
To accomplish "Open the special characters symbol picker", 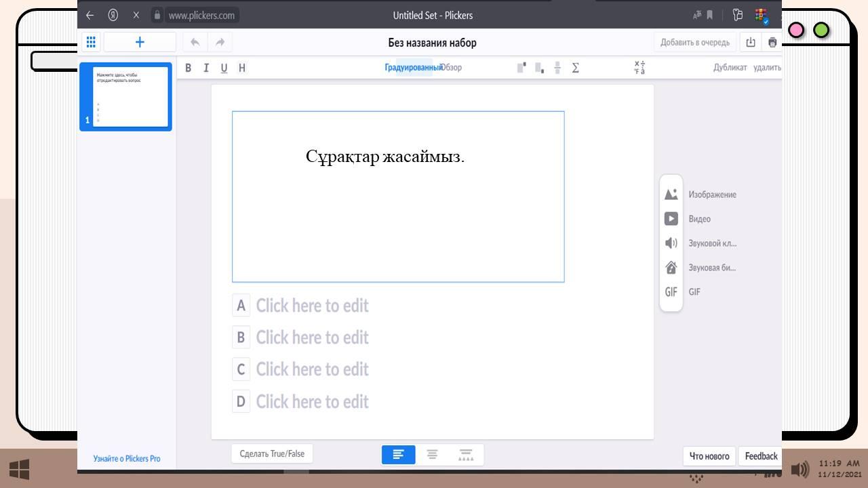I will tap(639, 68).
